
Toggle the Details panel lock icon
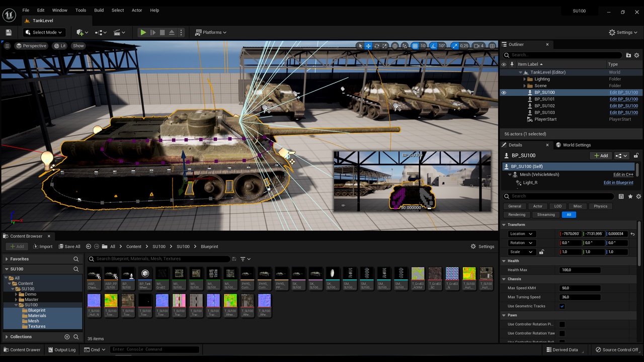pyautogui.click(x=636, y=156)
